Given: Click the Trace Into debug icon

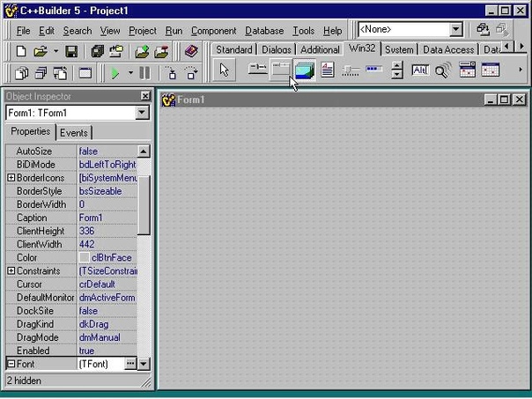Looking at the screenshot, I should click(x=172, y=73).
